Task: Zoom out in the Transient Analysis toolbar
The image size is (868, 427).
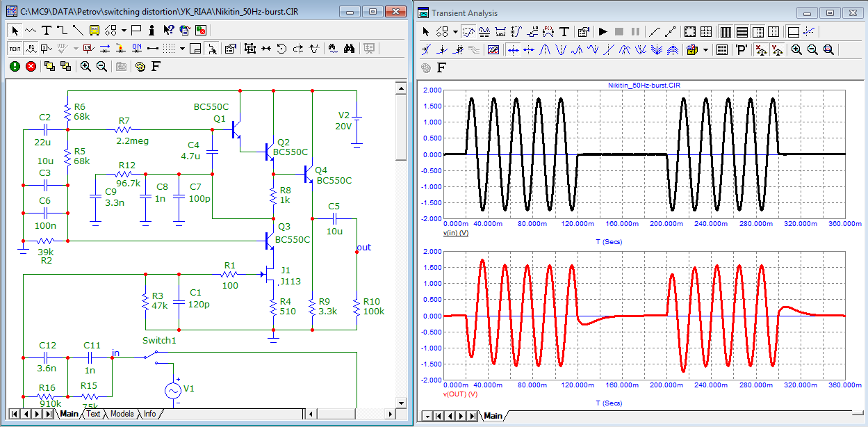Action: pyautogui.click(x=812, y=50)
